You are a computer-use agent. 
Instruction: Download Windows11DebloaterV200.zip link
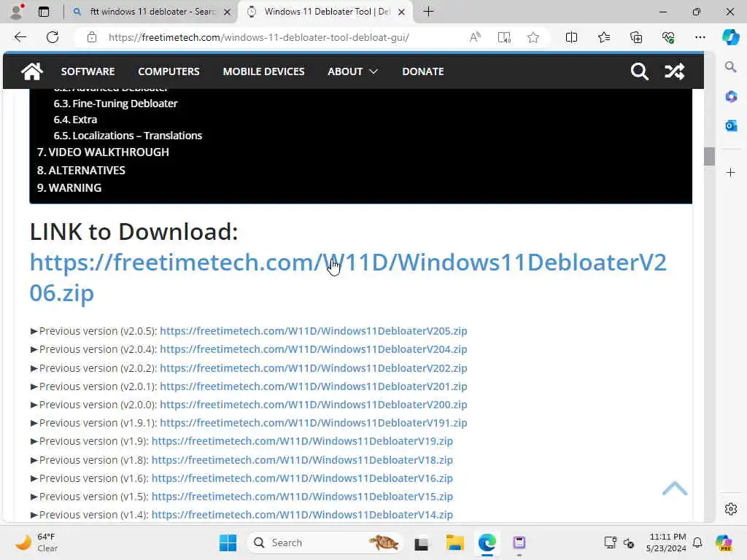pos(314,404)
